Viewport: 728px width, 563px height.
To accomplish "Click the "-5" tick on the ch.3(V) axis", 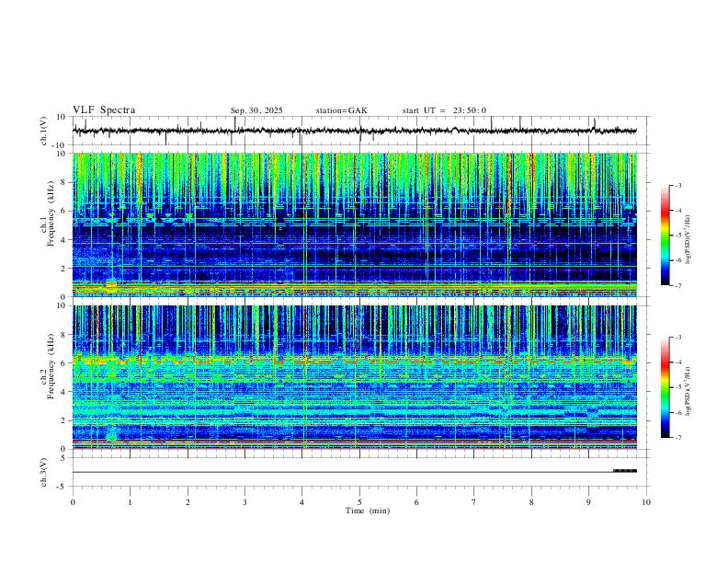I will point(63,487).
